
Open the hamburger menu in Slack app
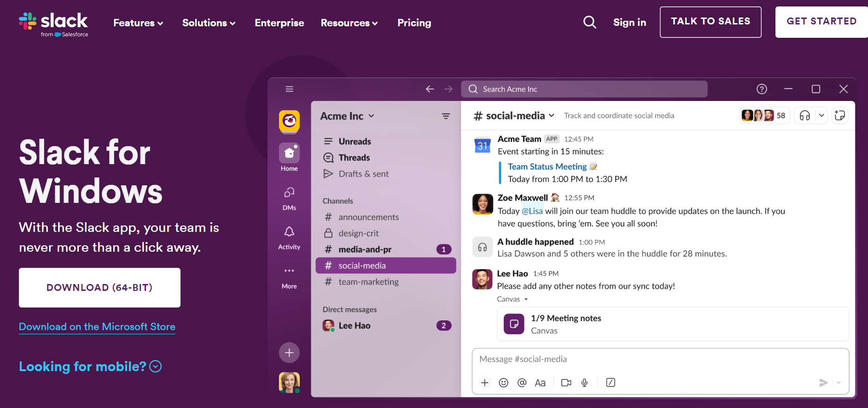[289, 89]
